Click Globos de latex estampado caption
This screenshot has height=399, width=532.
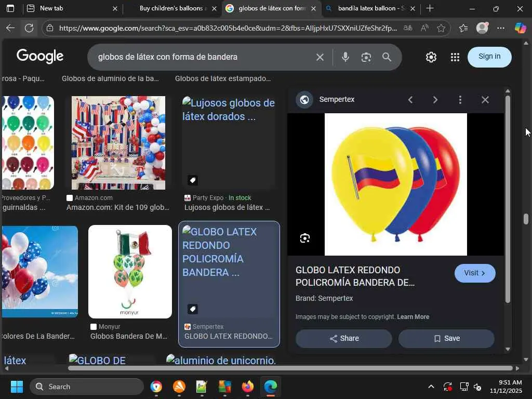(x=223, y=78)
